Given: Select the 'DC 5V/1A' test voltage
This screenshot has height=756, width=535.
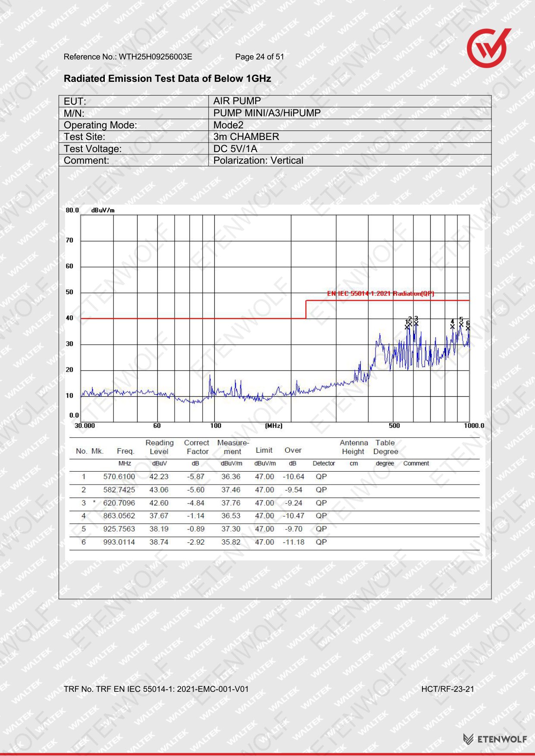Looking at the screenshot, I should pos(235,149).
